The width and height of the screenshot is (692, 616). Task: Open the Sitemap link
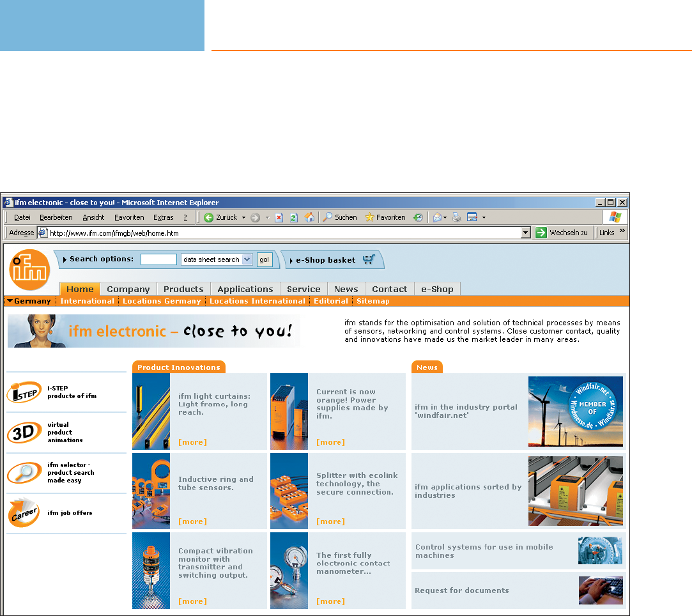click(373, 301)
